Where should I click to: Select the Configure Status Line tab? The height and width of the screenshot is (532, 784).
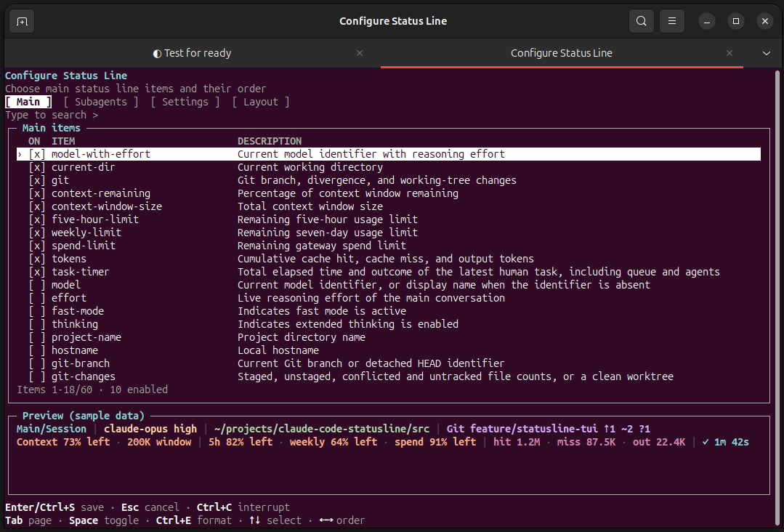pos(562,53)
